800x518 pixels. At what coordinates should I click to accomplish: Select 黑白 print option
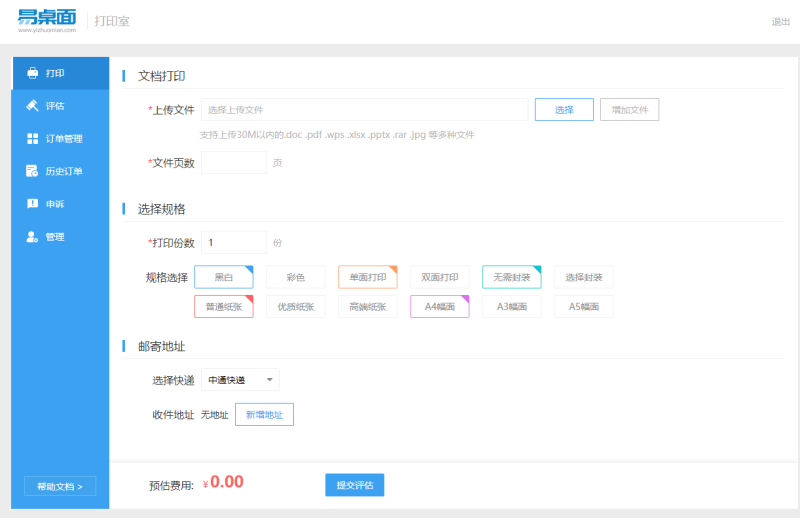pos(223,277)
